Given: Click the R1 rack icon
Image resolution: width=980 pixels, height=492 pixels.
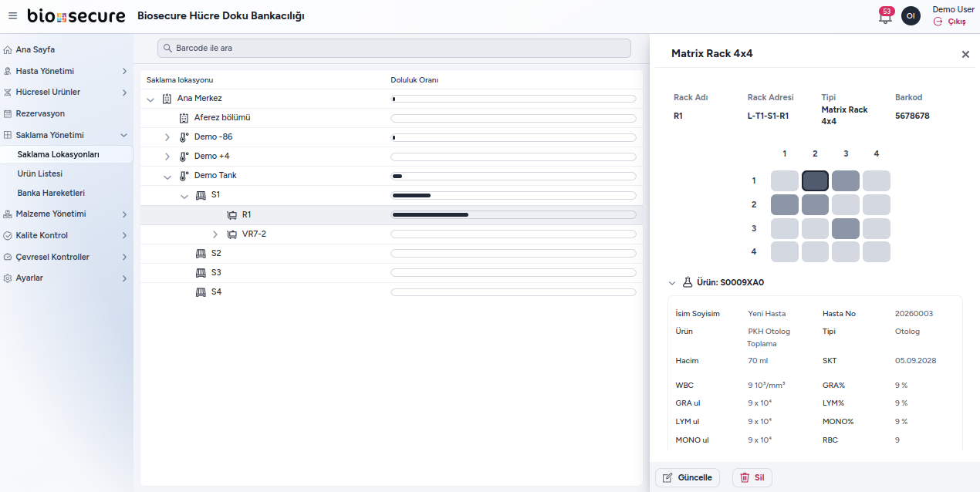Looking at the screenshot, I should [x=231, y=215].
